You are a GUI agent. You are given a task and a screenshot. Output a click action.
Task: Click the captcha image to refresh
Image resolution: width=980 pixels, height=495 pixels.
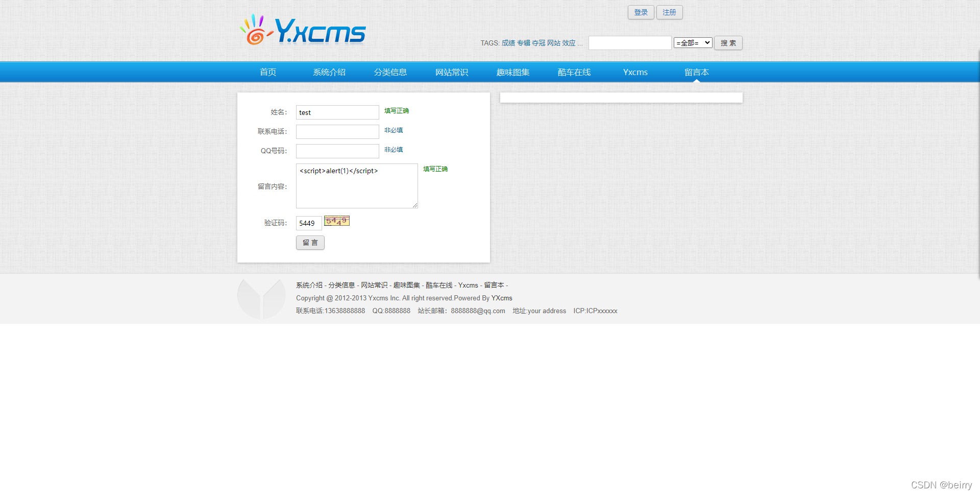coord(337,221)
